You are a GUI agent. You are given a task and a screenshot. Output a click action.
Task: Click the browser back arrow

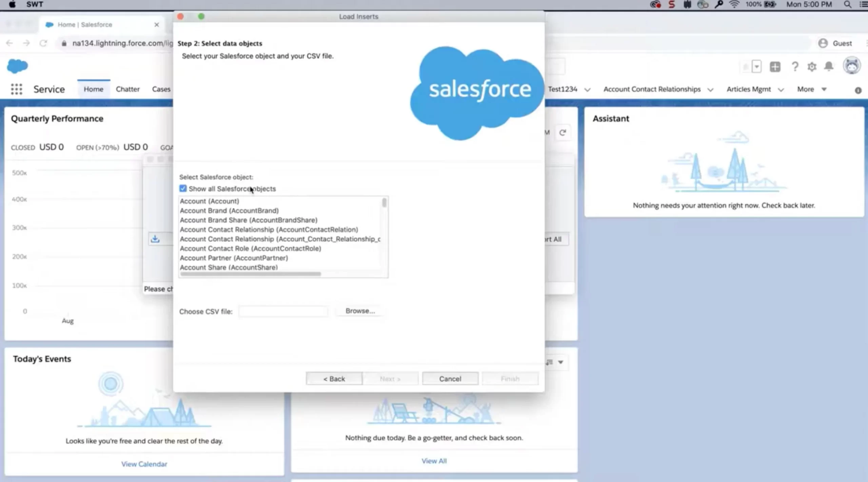point(9,43)
